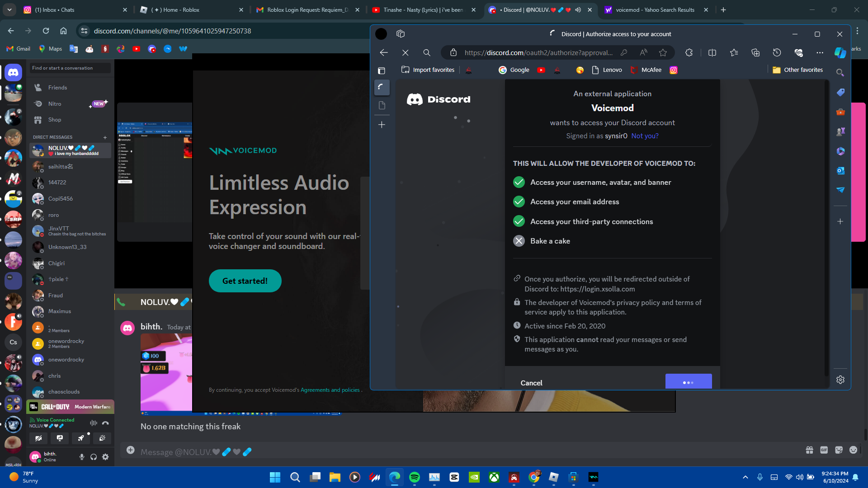Screen dimensions: 868x488
Task: Open Discord user settings gear
Action: pos(105,457)
